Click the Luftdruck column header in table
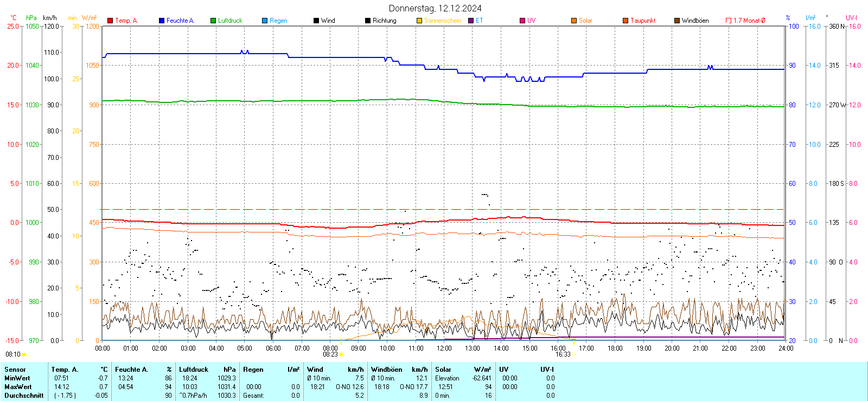Screen dimensions: 868x401 (x=194, y=370)
